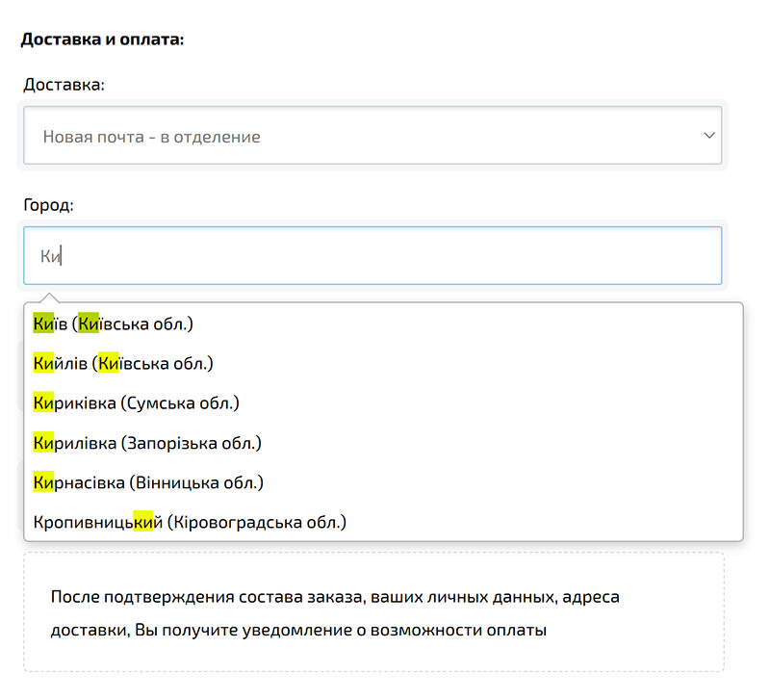Click the "Новая почта - в отделение" dropdown text

(x=150, y=136)
